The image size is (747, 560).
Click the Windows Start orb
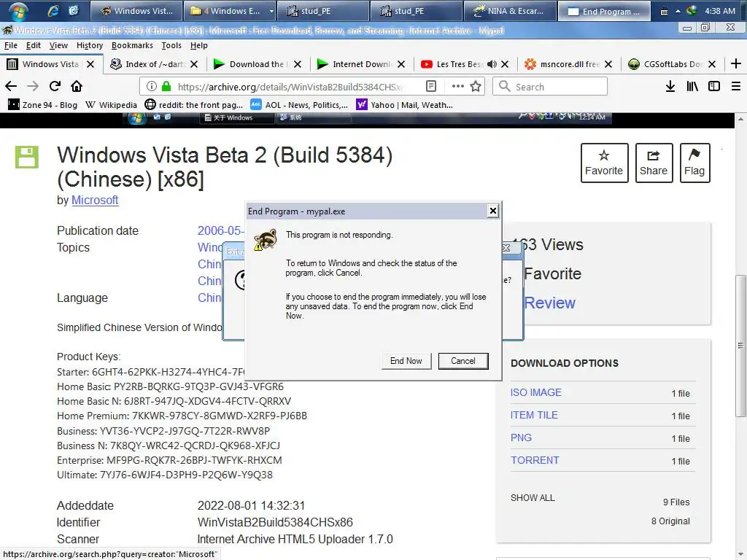click(18, 10)
